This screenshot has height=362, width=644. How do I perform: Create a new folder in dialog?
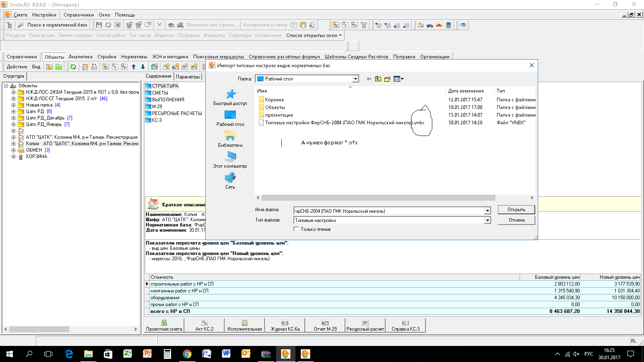387,79
